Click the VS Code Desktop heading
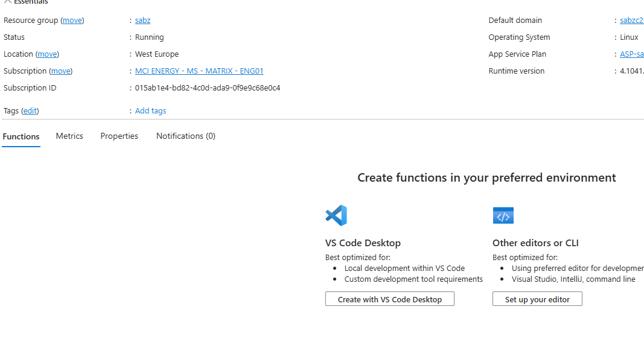The width and height of the screenshot is (644, 353). click(x=363, y=243)
